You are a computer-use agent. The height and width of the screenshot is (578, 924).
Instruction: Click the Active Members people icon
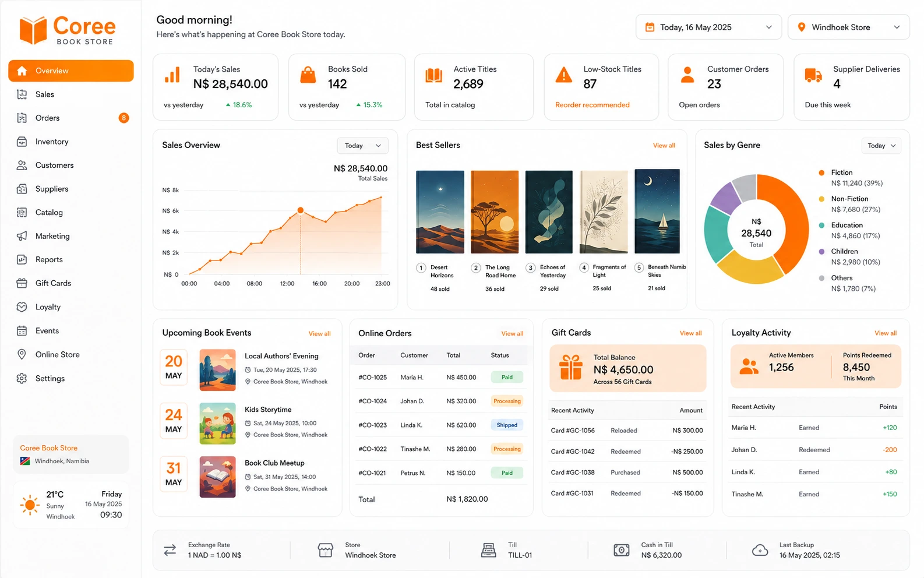749,366
